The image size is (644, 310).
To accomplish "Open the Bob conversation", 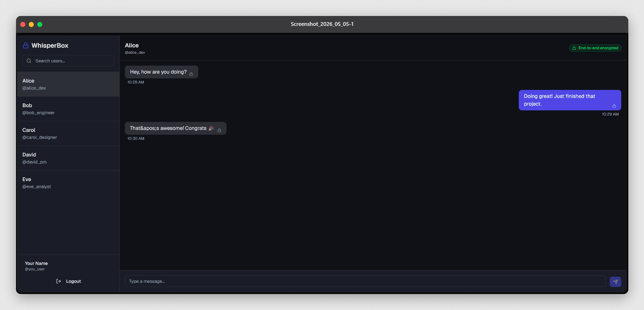I will (68, 109).
